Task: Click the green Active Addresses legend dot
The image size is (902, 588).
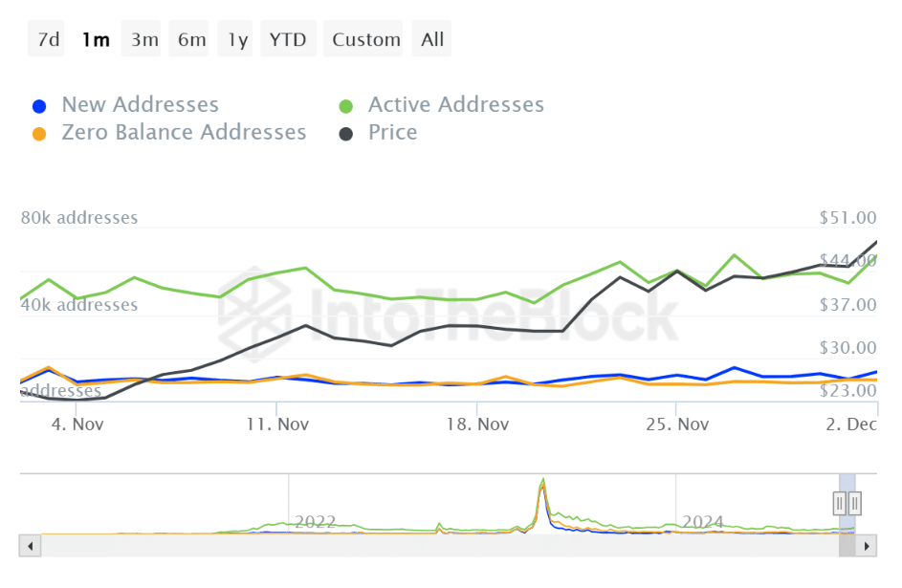Action: [345, 106]
